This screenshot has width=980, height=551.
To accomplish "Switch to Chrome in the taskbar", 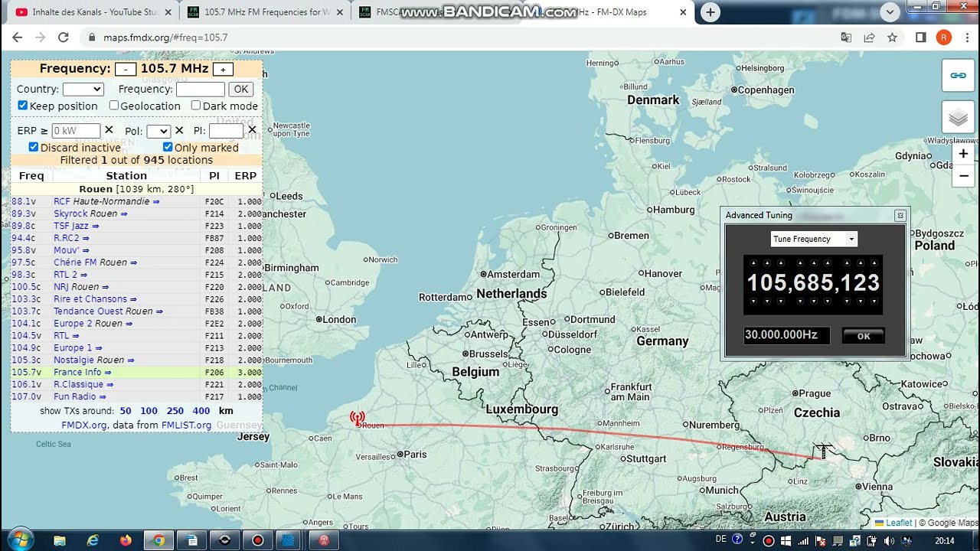I will 158,540.
